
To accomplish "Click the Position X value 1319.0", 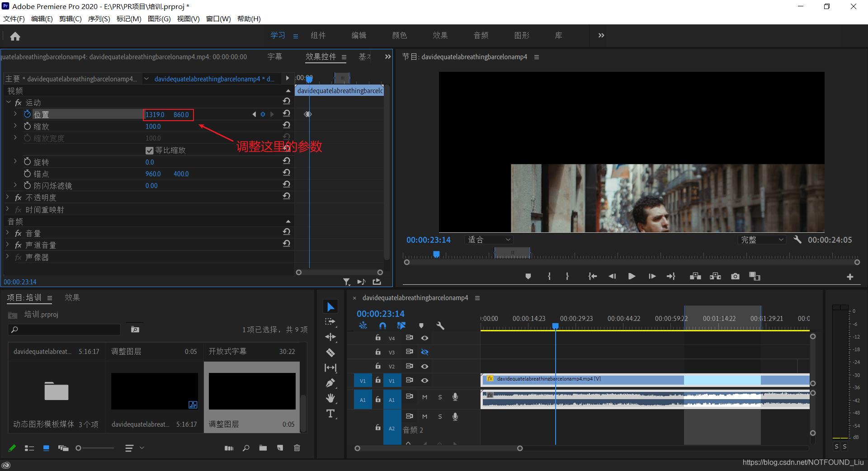I will [155, 114].
